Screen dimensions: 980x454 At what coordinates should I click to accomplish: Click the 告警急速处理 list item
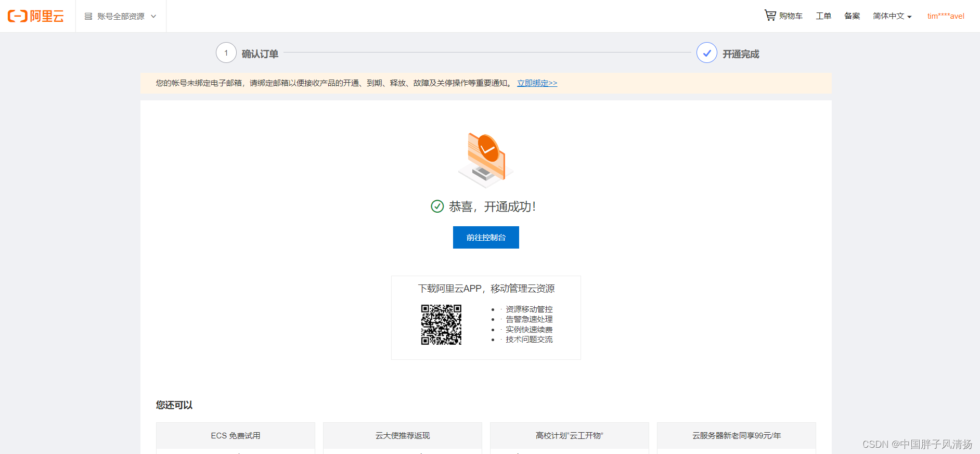(529, 319)
